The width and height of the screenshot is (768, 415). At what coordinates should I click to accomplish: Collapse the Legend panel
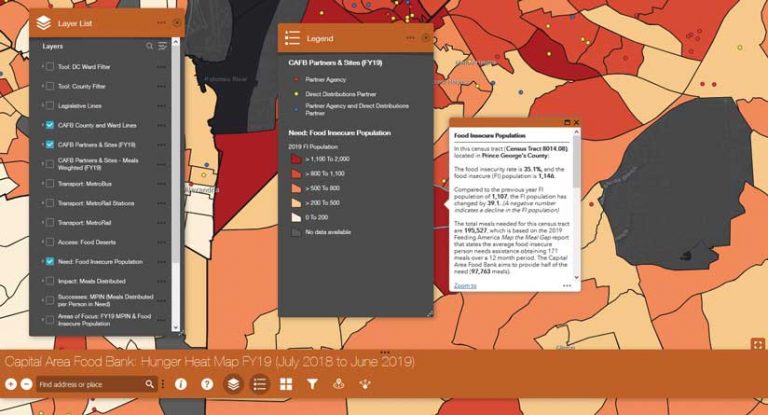click(426, 38)
